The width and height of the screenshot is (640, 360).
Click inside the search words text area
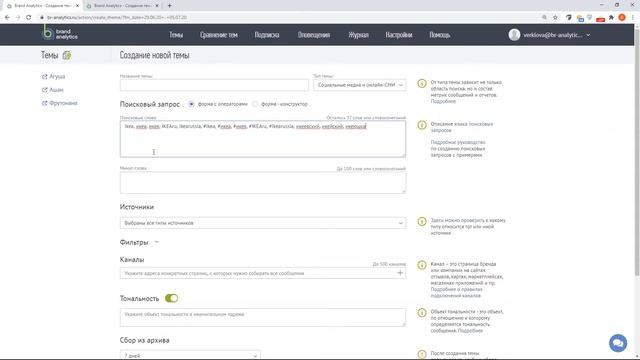[x=263, y=139]
